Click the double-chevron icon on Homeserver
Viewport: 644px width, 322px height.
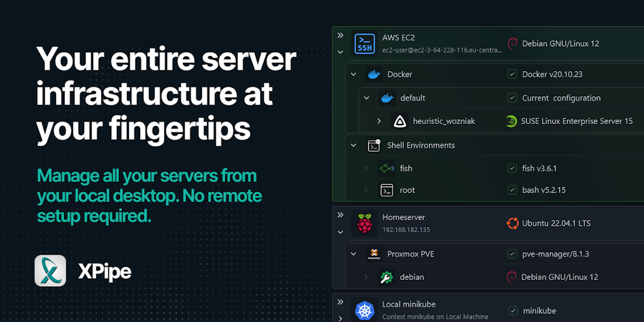click(x=340, y=215)
